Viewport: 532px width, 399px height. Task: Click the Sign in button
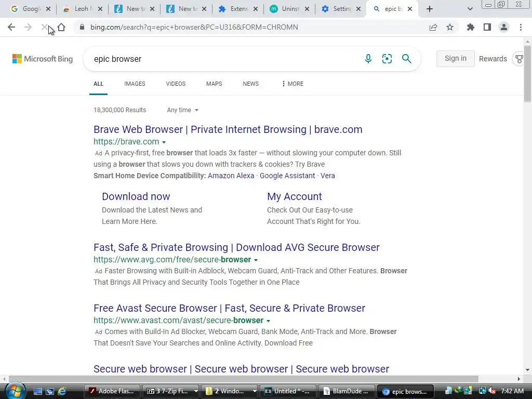click(x=455, y=59)
